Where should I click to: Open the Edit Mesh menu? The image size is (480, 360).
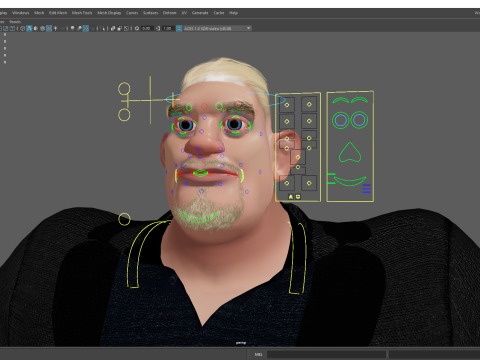click(58, 13)
